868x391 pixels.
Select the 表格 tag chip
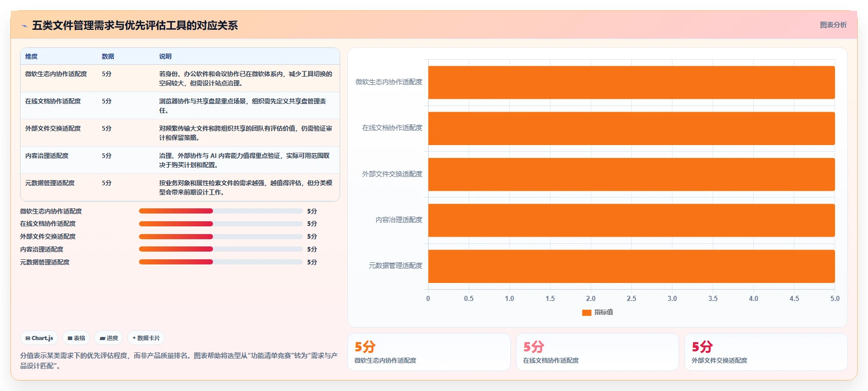coord(76,338)
